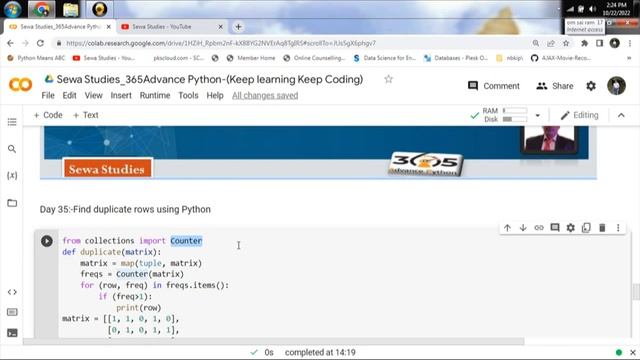Screen dimensions: 640x360
Task: Mirror cell in tab icon
Action: 586,228
